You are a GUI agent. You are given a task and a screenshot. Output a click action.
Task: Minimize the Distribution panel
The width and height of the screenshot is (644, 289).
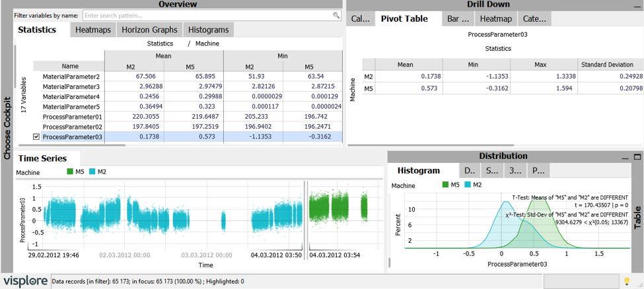click(624, 157)
